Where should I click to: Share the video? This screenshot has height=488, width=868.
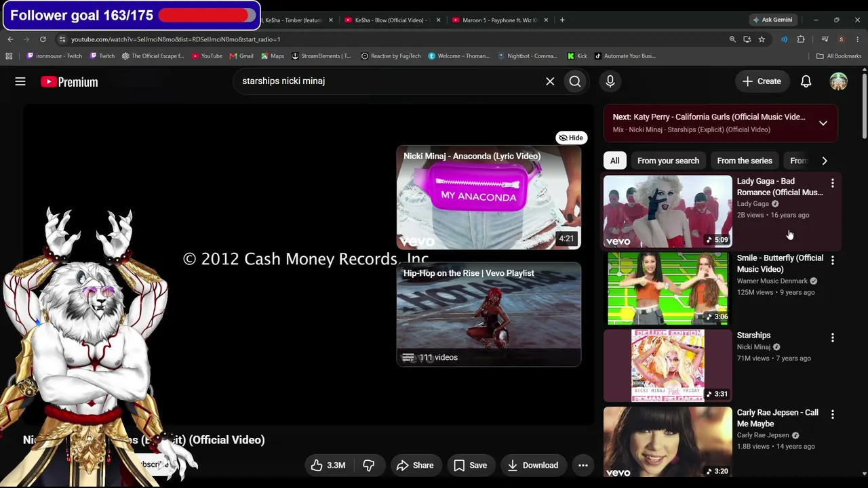(415, 465)
